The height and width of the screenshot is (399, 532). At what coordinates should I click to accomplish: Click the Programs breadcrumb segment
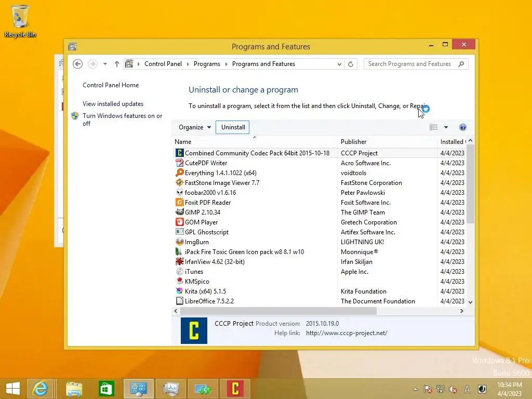207,64
